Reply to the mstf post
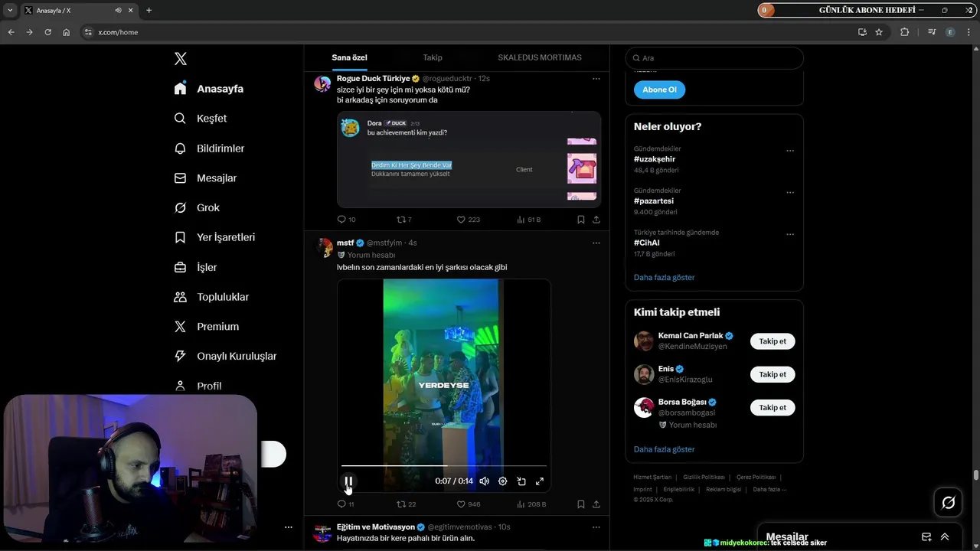This screenshot has width=980, height=551. pyautogui.click(x=345, y=504)
